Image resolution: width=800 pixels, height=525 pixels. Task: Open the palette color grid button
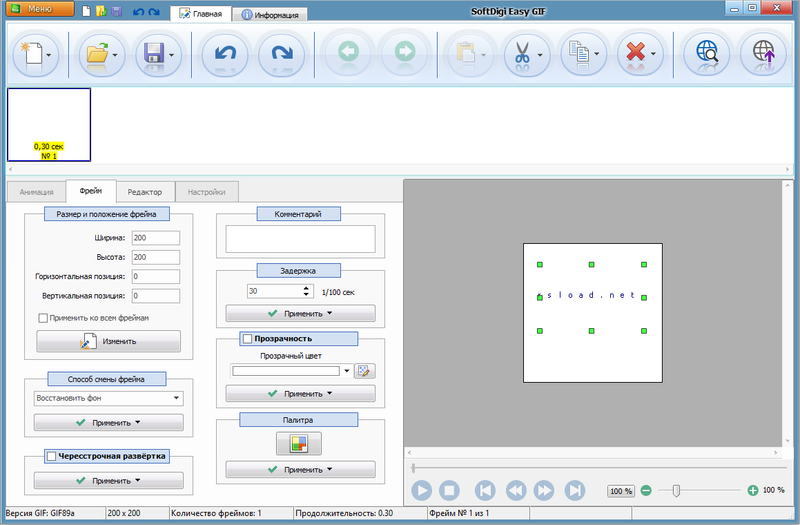click(299, 443)
